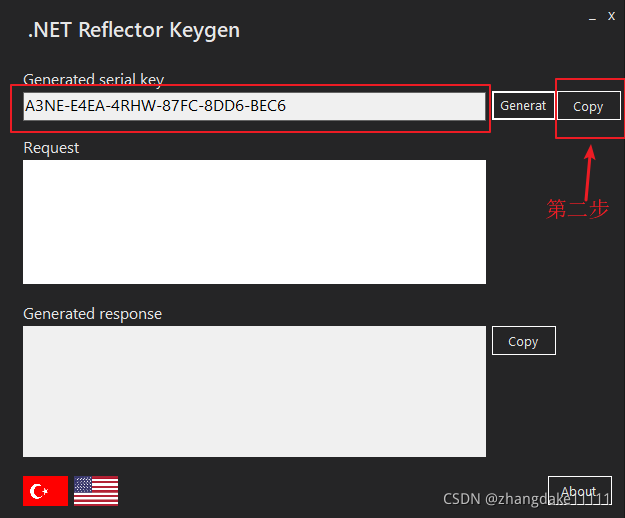The width and height of the screenshot is (625, 518).
Task: Switch language with the Turkish flag icon
Action: point(45,490)
